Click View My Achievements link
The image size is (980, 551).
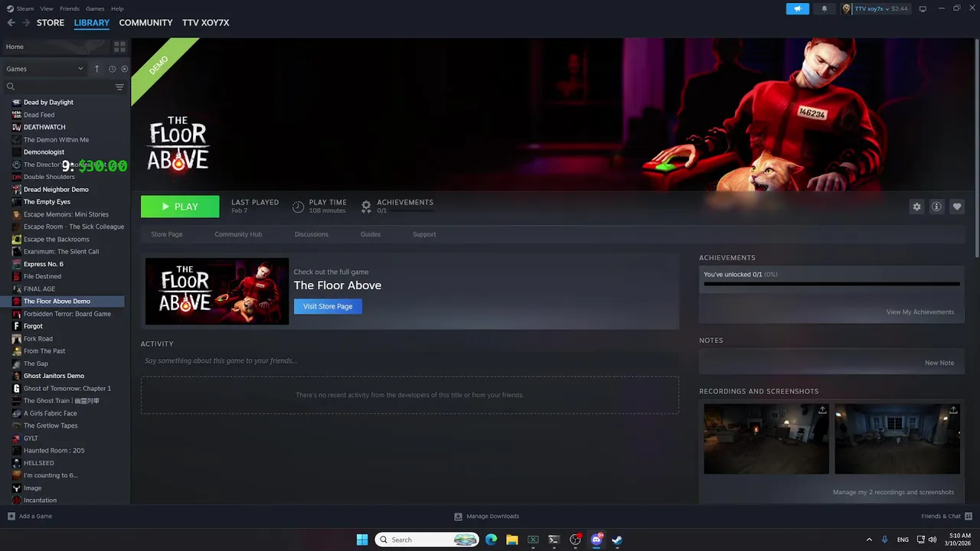click(920, 312)
